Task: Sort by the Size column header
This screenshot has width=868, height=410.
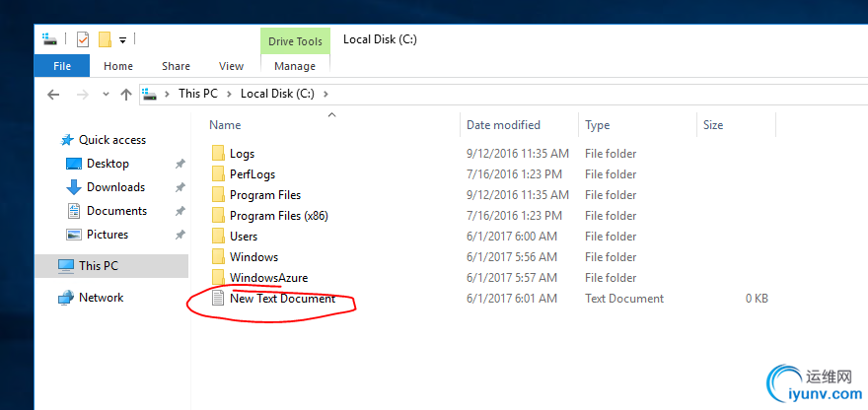Action: pos(713,125)
